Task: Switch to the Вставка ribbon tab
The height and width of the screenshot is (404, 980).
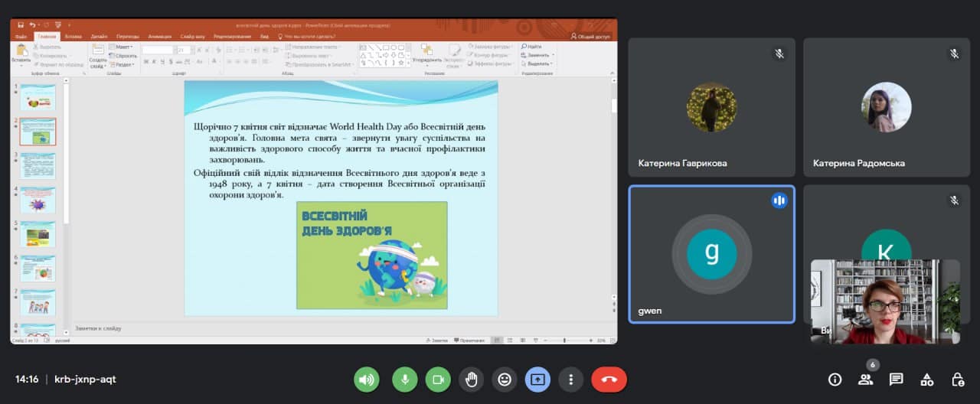Action: pyautogui.click(x=73, y=36)
